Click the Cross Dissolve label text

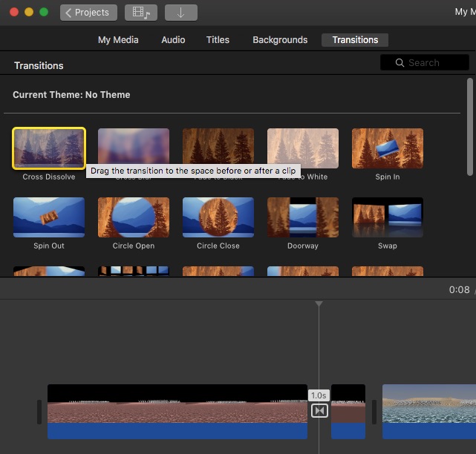tap(49, 177)
